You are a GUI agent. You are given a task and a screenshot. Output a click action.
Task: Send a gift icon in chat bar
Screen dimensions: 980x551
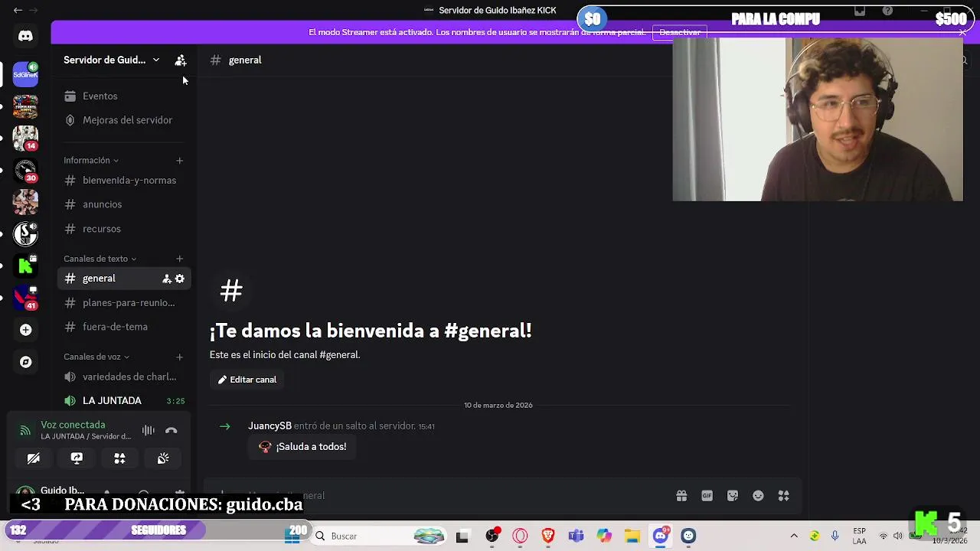(681, 496)
